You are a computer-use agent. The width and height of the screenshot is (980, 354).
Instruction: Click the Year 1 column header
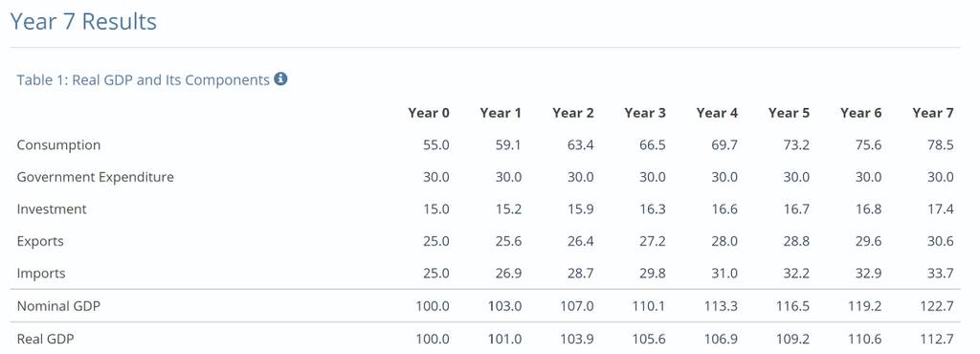click(x=501, y=113)
